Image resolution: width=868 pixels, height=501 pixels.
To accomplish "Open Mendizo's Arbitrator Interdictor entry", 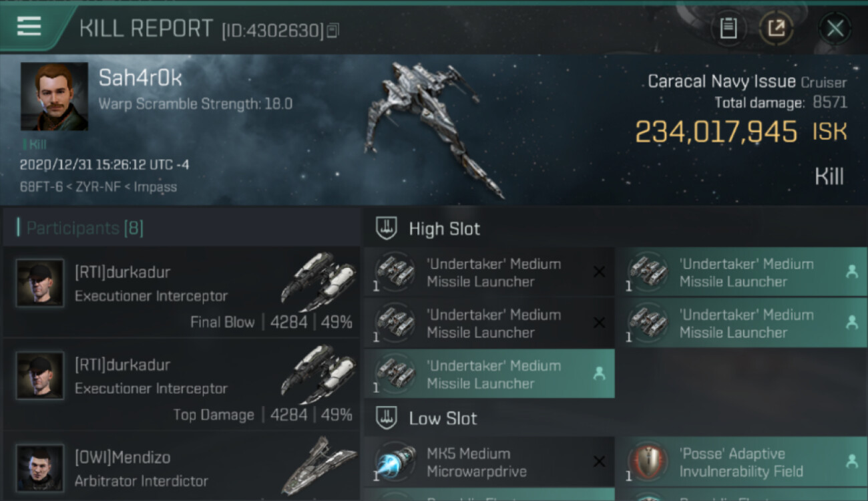I will click(182, 466).
